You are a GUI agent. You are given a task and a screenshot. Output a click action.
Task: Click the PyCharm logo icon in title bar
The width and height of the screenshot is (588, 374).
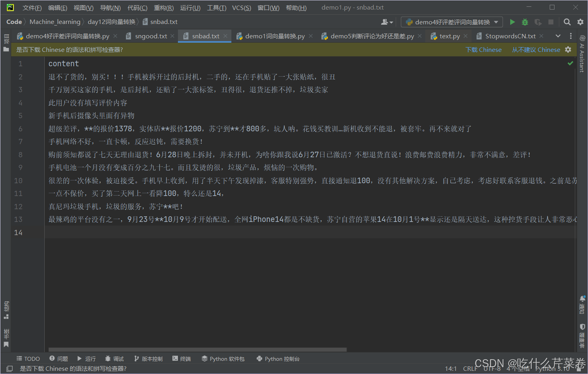pyautogui.click(x=10, y=7)
